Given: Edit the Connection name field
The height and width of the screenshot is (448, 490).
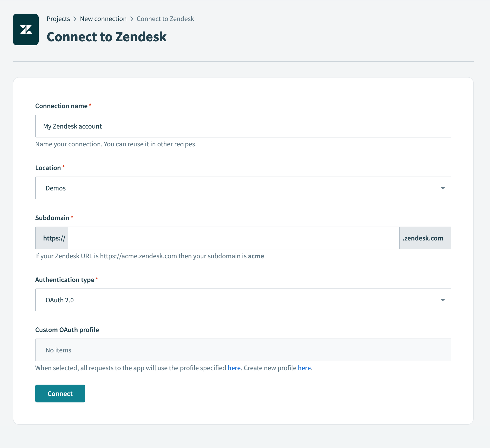Looking at the screenshot, I should pos(243,126).
